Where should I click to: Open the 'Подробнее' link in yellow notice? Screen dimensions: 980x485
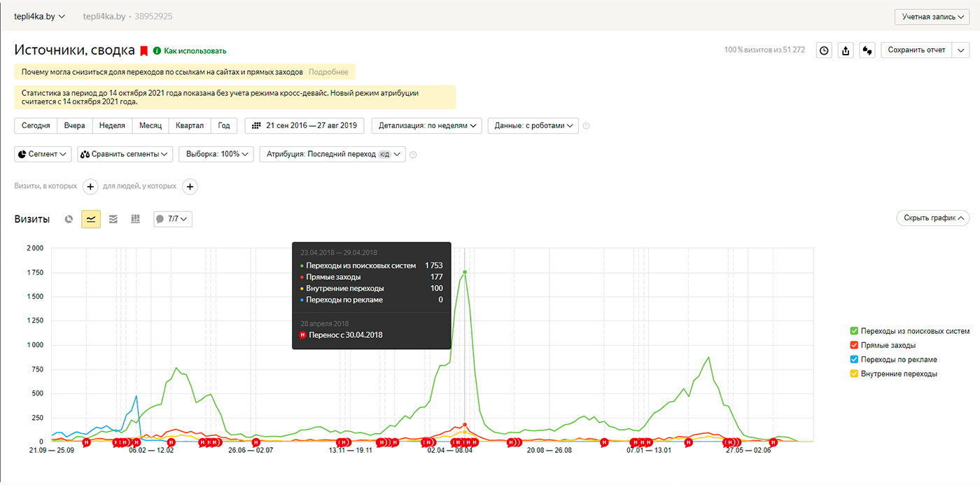click(328, 72)
